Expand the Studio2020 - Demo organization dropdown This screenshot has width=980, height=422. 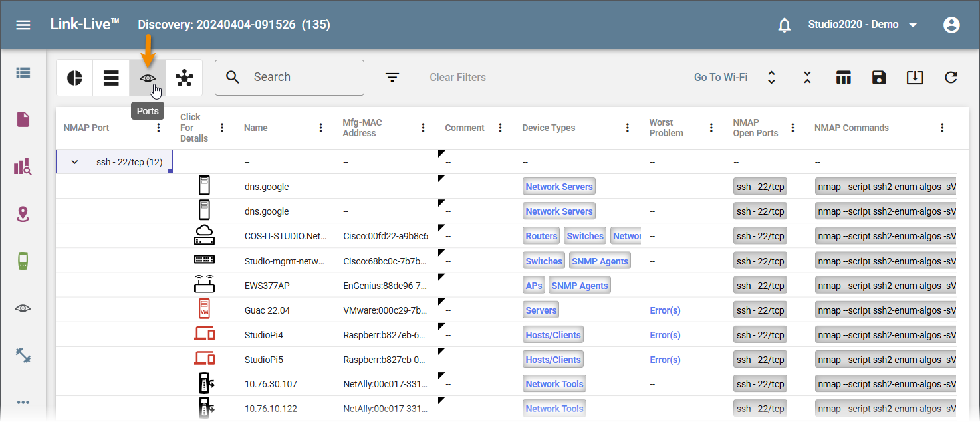coord(863,25)
